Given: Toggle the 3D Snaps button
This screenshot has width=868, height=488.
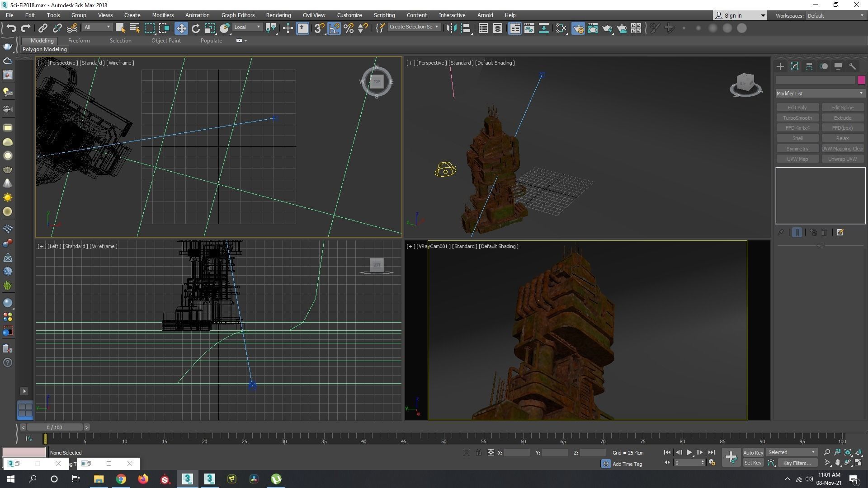Looking at the screenshot, I should pos(319,28).
